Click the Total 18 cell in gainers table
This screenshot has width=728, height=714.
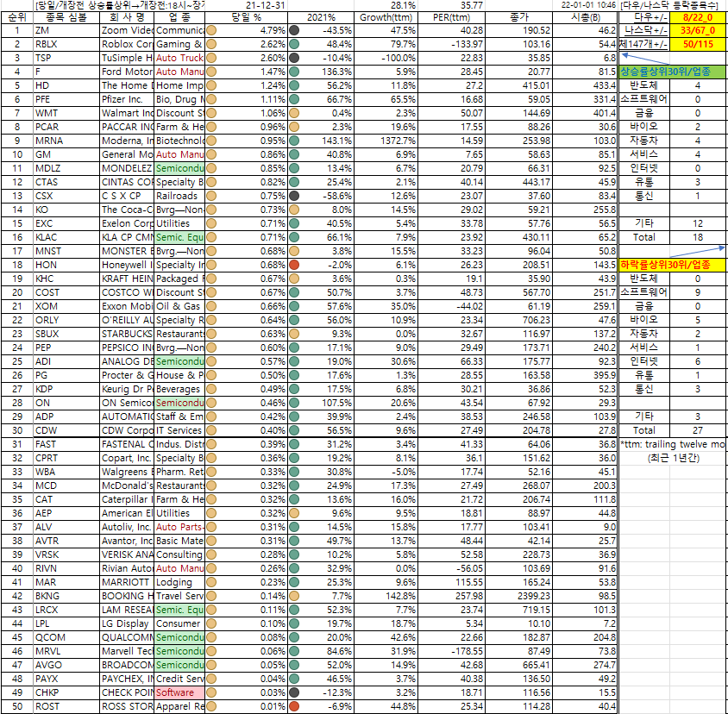(x=697, y=237)
